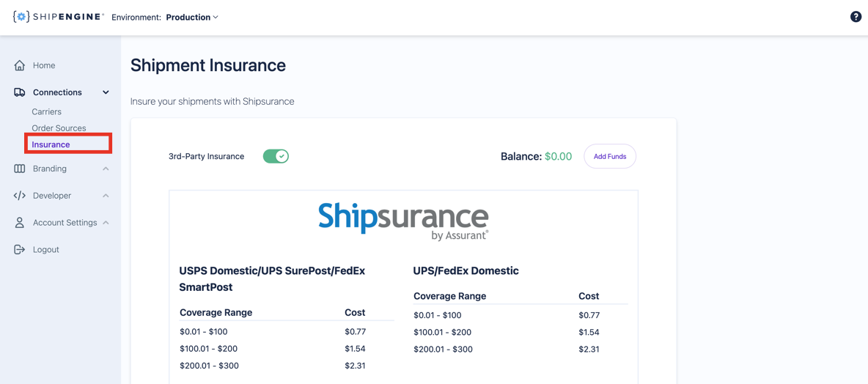
Task: Click the 3rd-Party Insurance label
Action: pyautogui.click(x=207, y=157)
